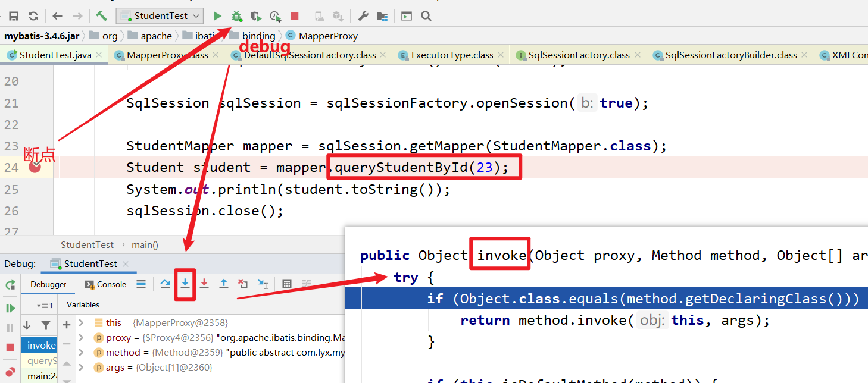
Task: Expand the 'this' variable node
Action: (82, 322)
